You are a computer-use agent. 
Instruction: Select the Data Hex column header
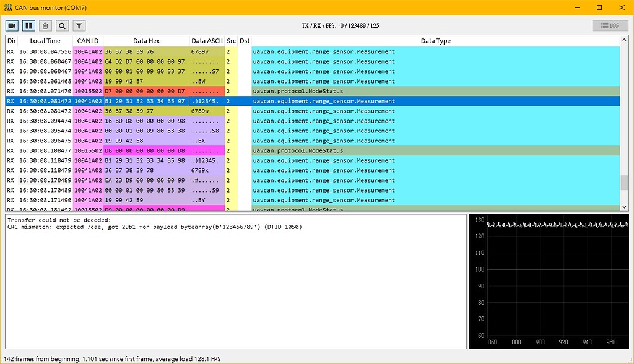tap(146, 41)
